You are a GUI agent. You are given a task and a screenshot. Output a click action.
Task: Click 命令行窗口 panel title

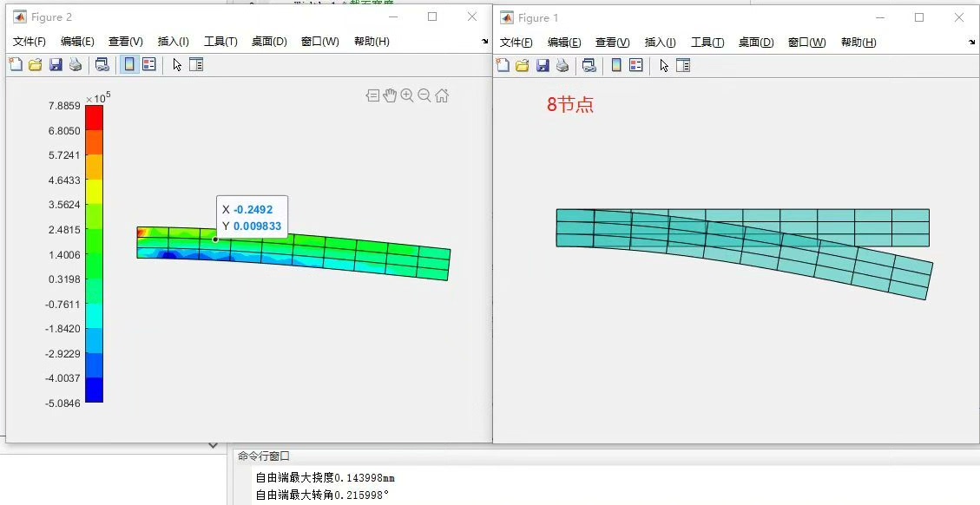coord(264,456)
